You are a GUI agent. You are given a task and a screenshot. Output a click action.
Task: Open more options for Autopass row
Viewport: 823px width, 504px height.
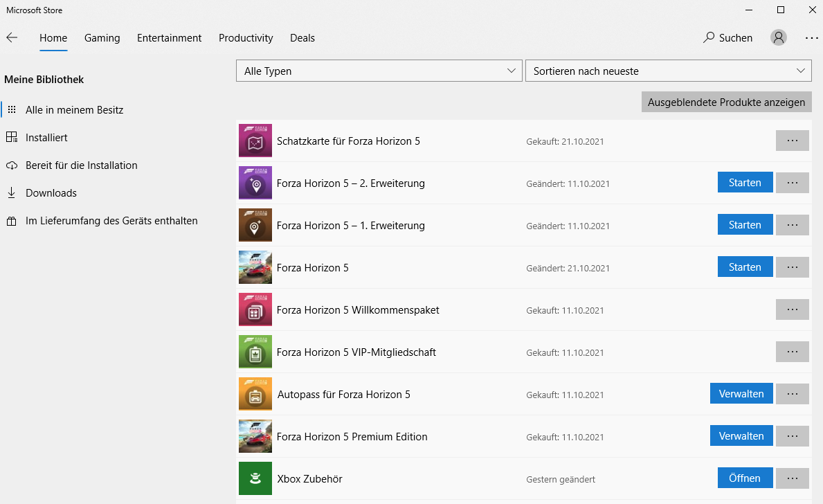coord(792,394)
